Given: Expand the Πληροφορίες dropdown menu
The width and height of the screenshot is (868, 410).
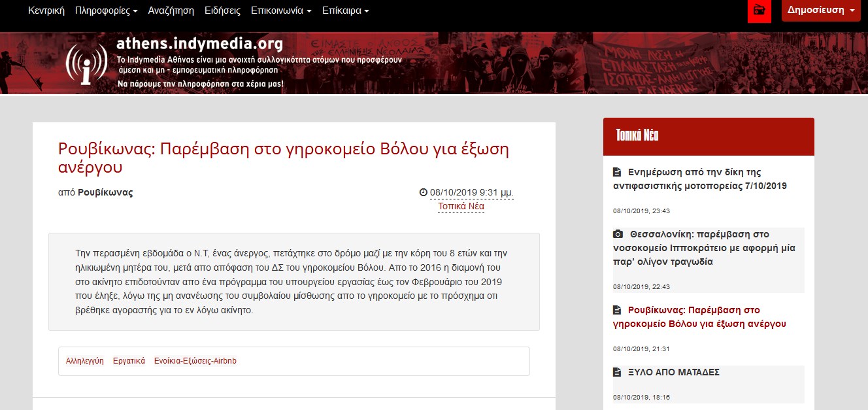Looking at the screenshot, I should point(106,11).
